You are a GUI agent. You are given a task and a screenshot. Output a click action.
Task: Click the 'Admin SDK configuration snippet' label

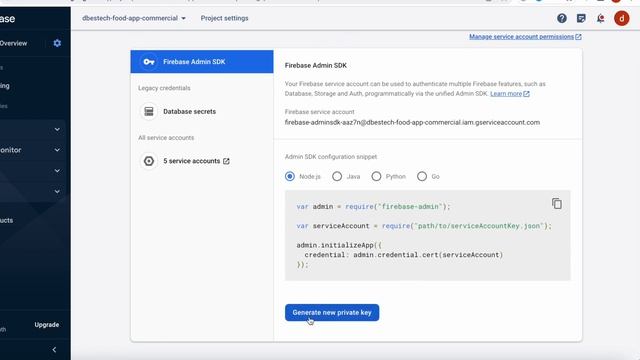(331, 157)
